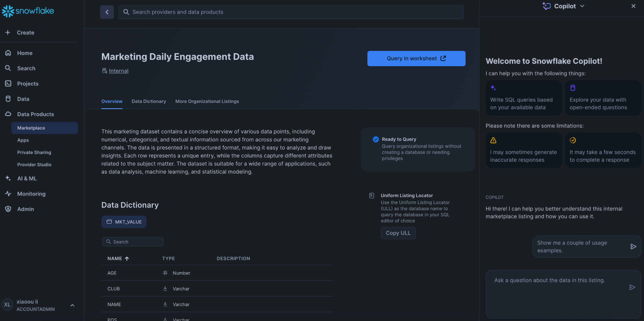
Task: Click the Copy ULL button
Action: coord(398,233)
